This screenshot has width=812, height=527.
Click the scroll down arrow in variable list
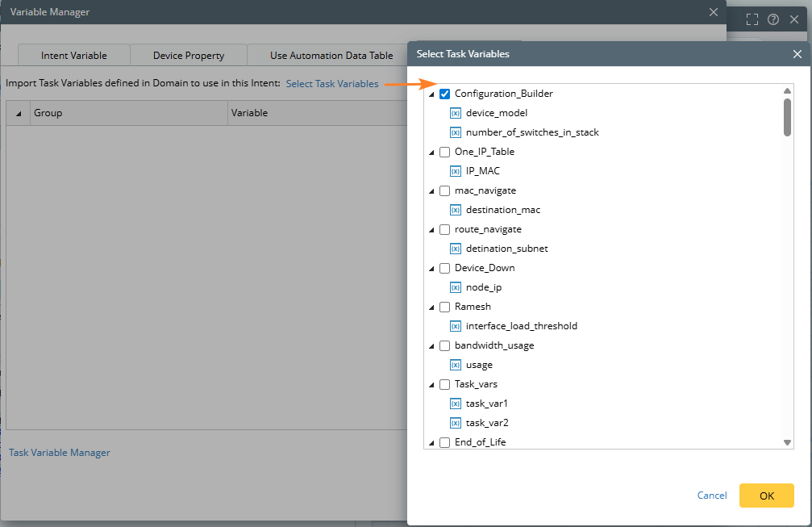pyautogui.click(x=788, y=442)
